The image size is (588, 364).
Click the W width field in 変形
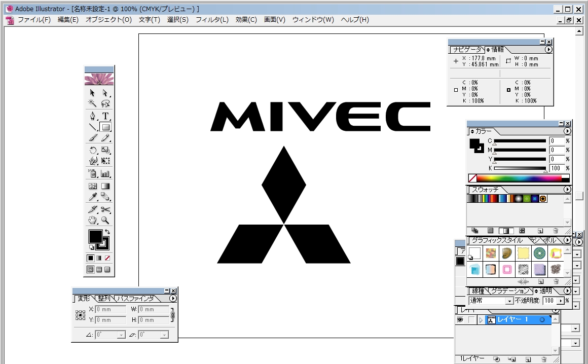154,309
